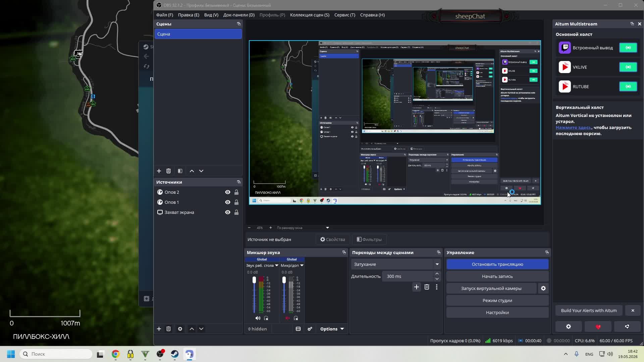The width and height of the screenshot is (644, 362).
Task: Click the Aitum heart donate button
Action: (598, 326)
